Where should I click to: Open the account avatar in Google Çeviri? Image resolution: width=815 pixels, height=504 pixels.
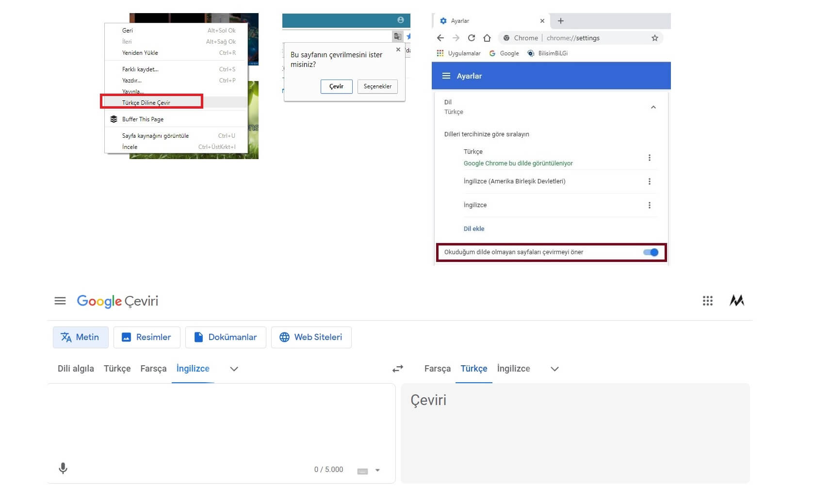coord(737,301)
